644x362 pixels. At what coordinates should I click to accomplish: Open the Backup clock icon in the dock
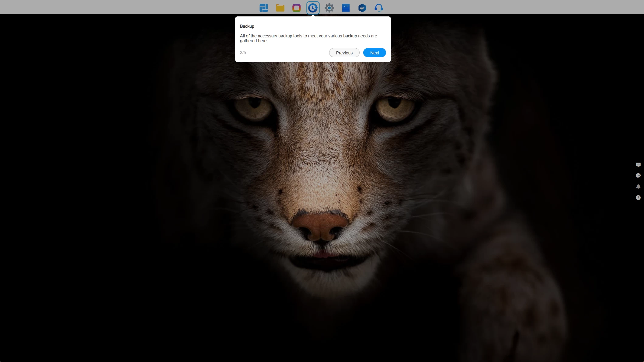(x=313, y=8)
